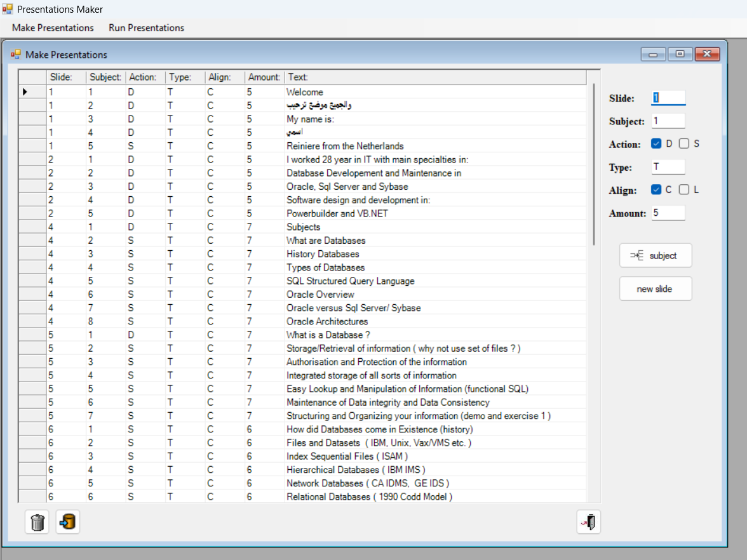Click the 'Powerbuilder and VB.NET' cell
Viewport: 747px width, 560px height.
(x=436, y=213)
